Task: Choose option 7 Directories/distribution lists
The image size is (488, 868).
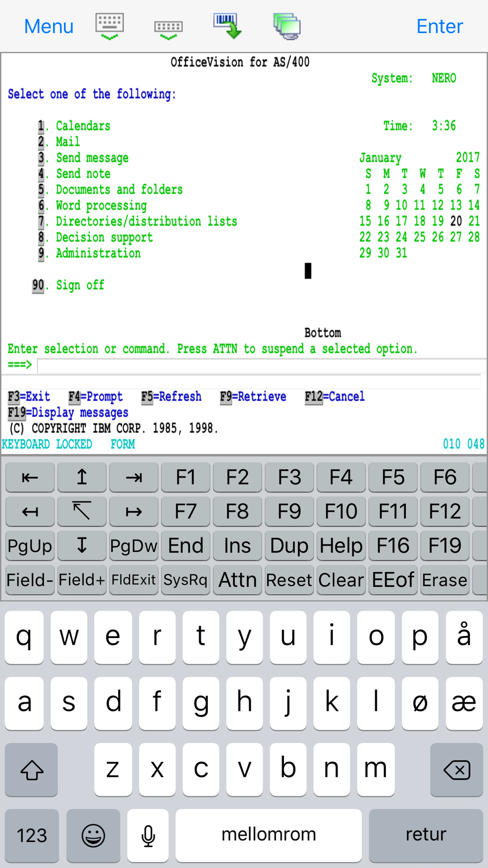Action: (138, 222)
